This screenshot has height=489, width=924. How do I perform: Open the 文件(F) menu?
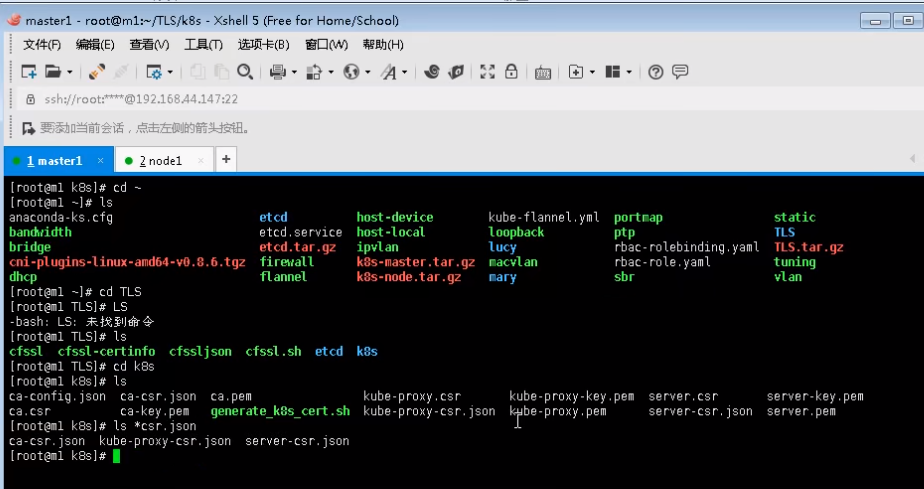point(42,45)
